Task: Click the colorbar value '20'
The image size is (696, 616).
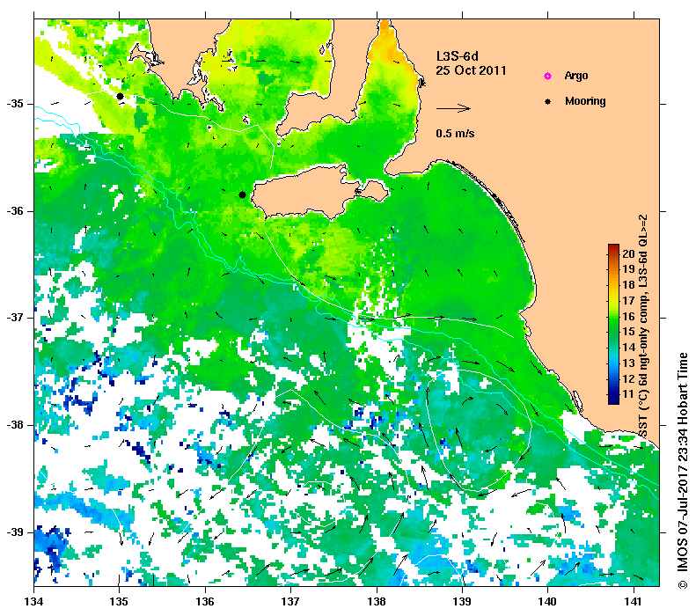Action: pyautogui.click(x=628, y=253)
